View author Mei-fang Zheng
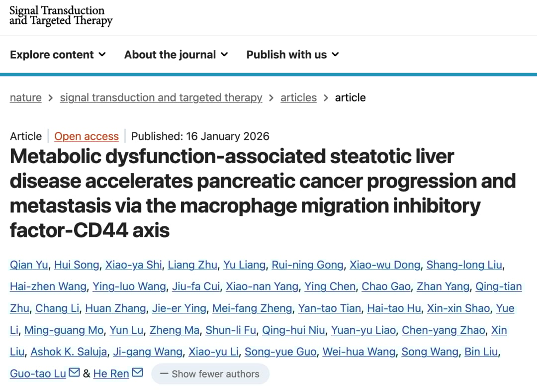The image size is (537, 392). (x=252, y=308)
